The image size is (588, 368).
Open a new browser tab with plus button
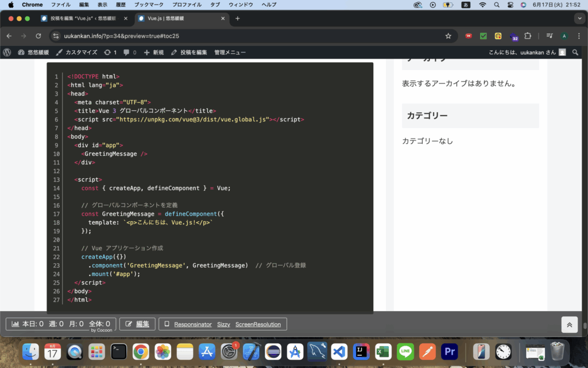238,18
